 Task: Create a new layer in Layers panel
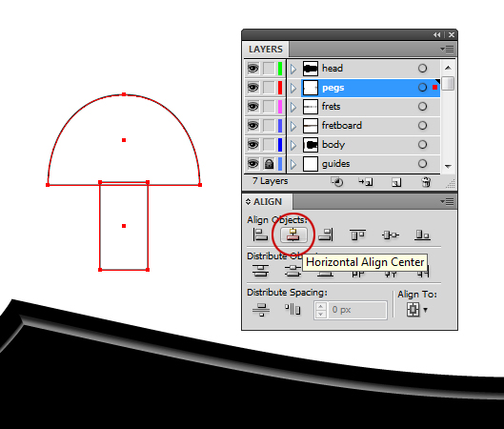click(x=396, y=182)
